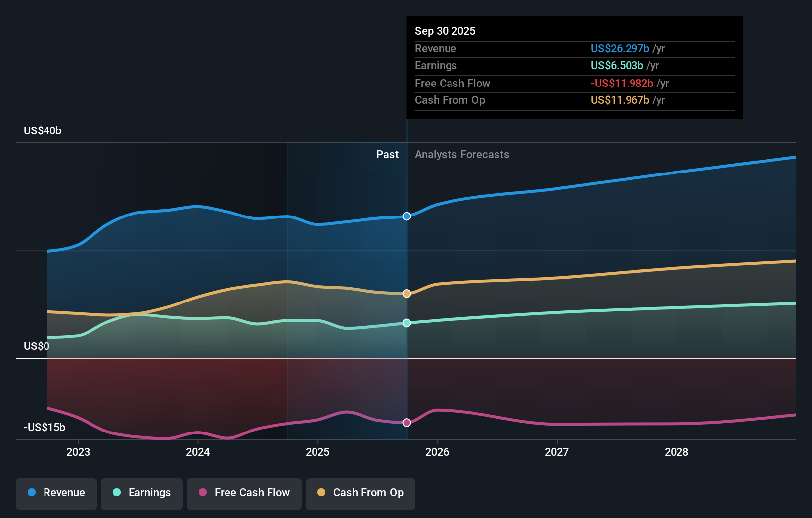Viewport: 812px width, 518px height.
Task: Toggle the Cash From Op legend button
Action: coord(361,494)
